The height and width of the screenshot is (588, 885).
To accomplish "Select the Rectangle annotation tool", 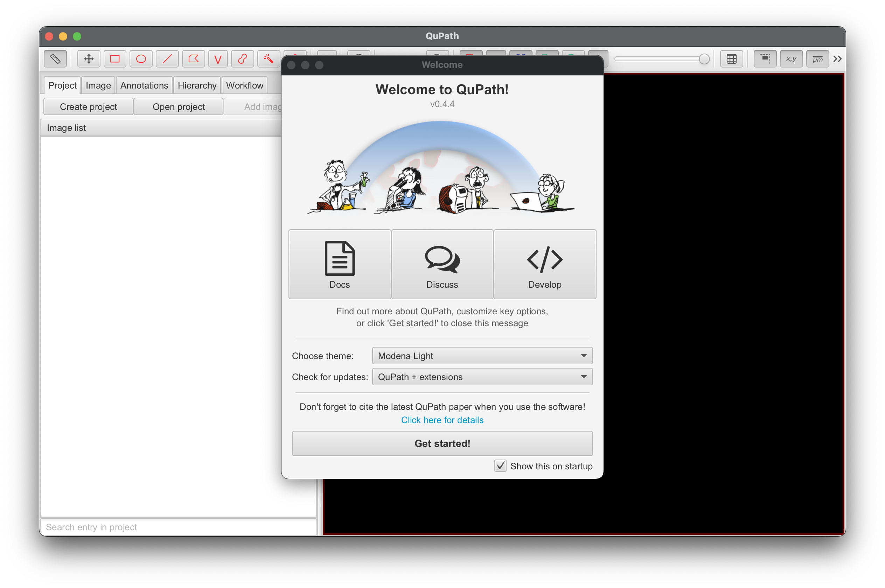I will tap(115, 60).
